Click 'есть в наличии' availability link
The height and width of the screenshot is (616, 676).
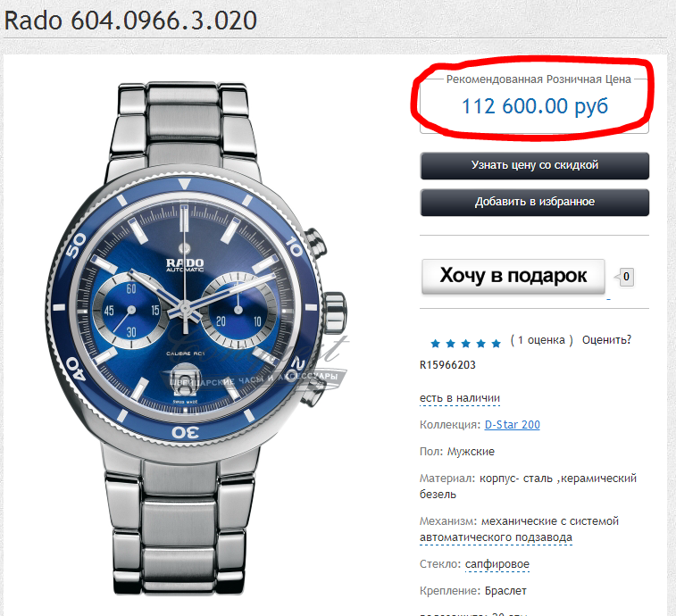tap(460, 398)
